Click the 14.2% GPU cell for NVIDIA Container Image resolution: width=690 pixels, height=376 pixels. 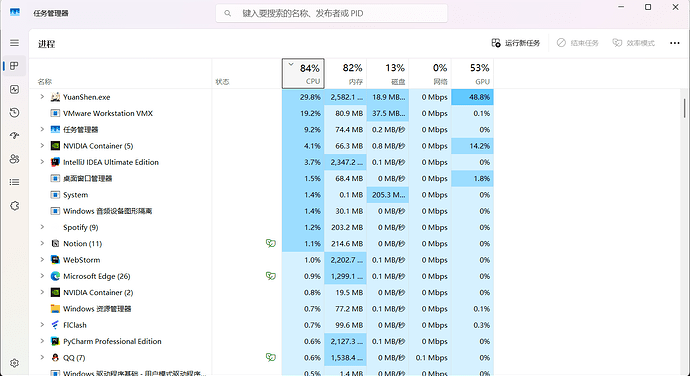[472, 146]
